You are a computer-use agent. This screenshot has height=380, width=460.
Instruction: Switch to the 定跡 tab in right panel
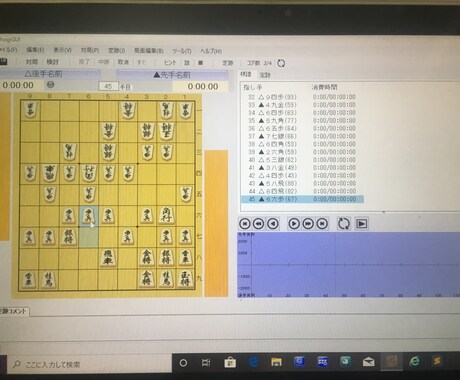click(265, 75)
